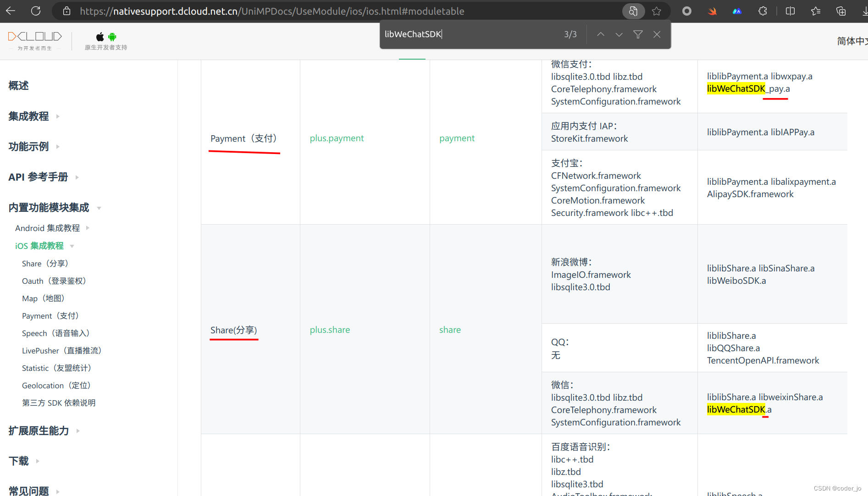Click the green share link in table
Viewport: 868px width, 496px height.
point(450,330)
